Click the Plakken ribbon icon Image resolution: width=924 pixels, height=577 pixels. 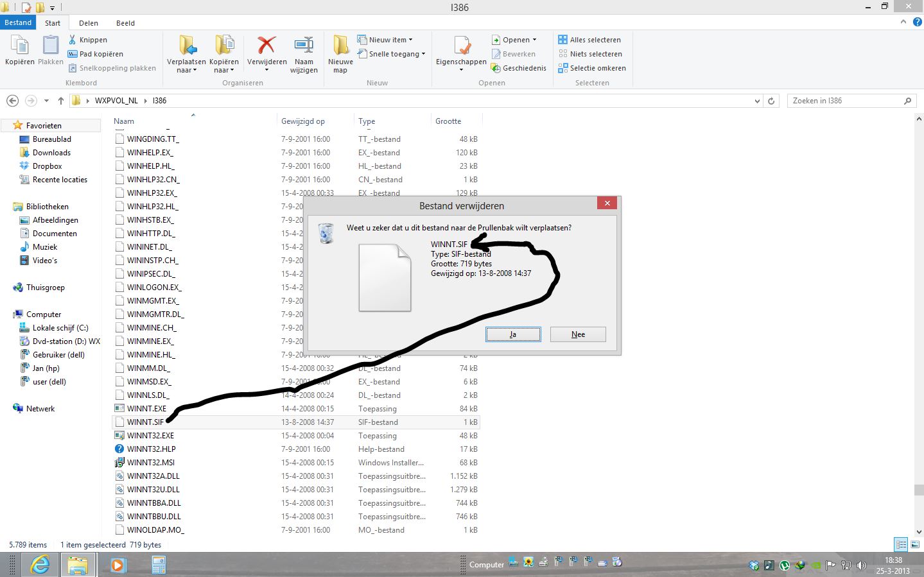click(x=50, y=50)
